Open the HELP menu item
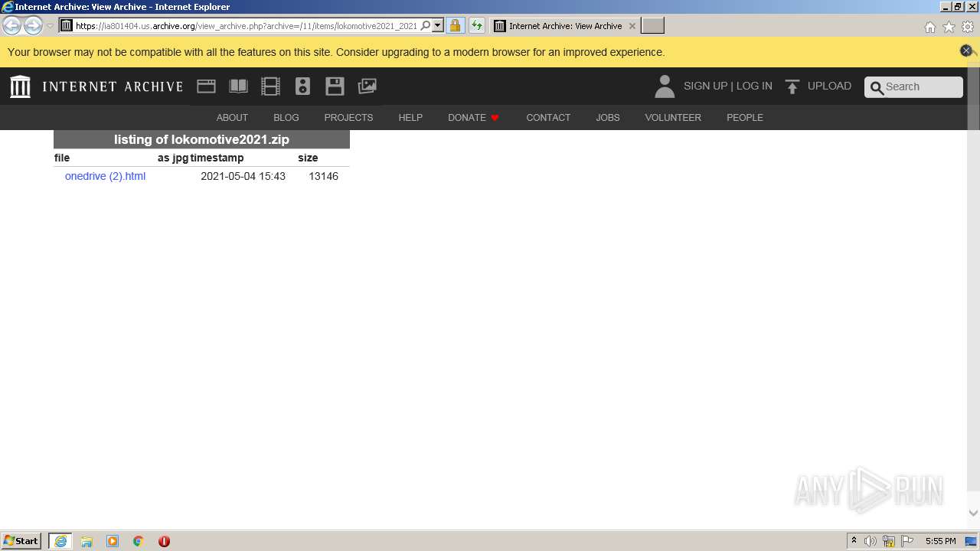980x551 pixels. click(410, 117)
